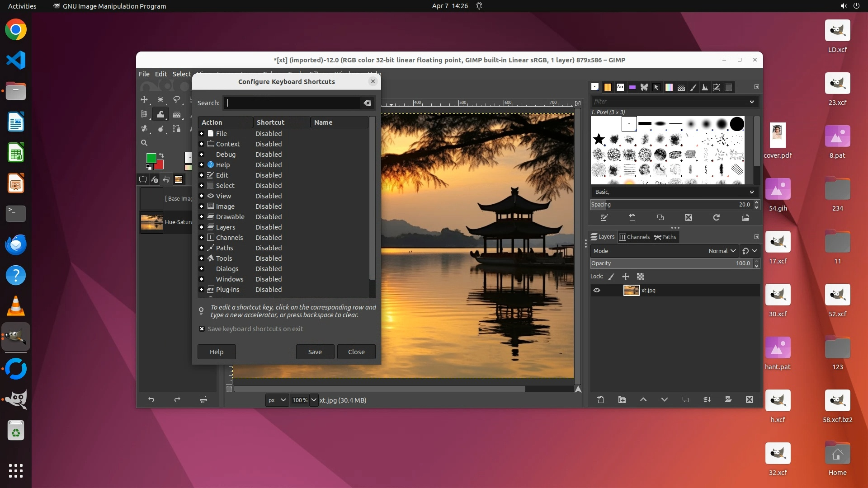
Task: Create a new layer from layers panel
Action: pyautogui.click(x=600, y=399)
